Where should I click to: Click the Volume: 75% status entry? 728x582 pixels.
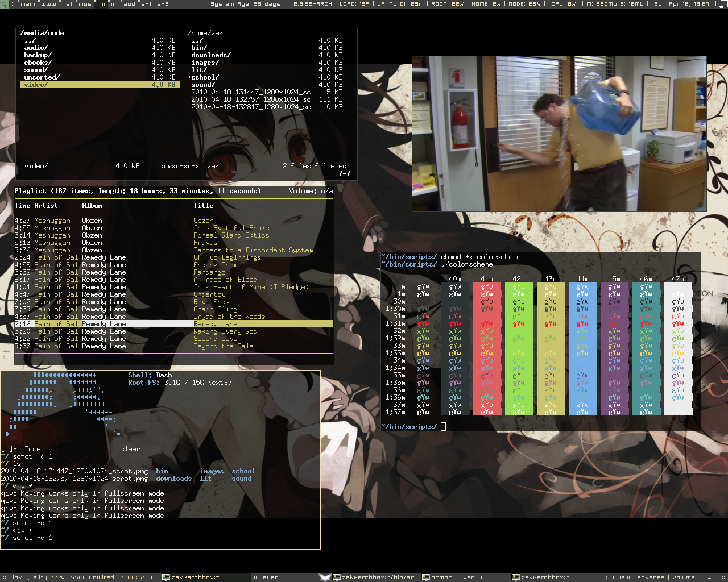(x=692, y=577)
